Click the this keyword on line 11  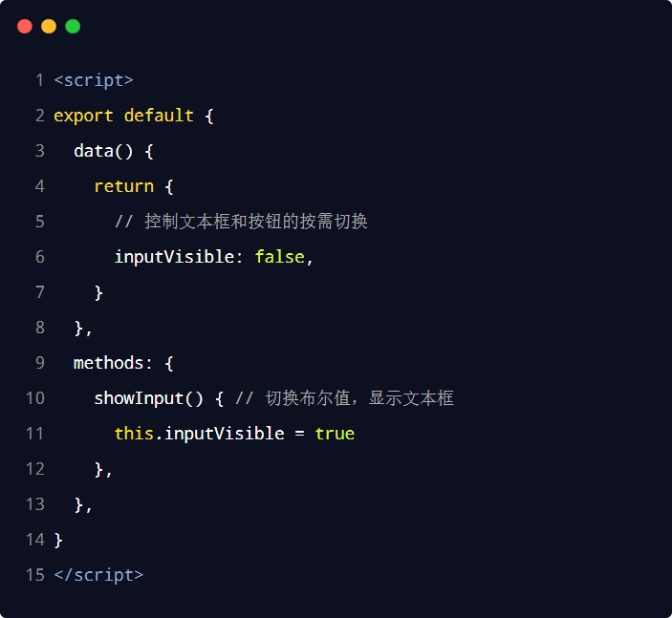pos(134,434)
